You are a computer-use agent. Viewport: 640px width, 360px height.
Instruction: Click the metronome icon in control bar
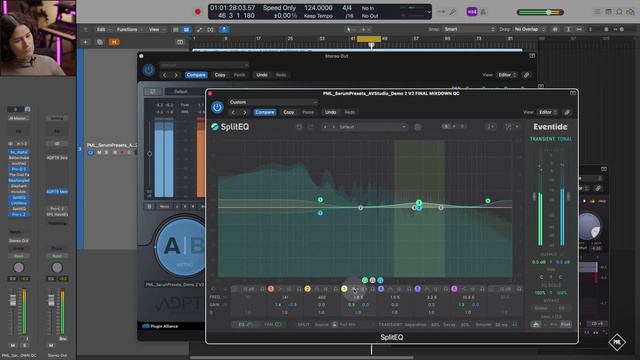tap(483, 12)
